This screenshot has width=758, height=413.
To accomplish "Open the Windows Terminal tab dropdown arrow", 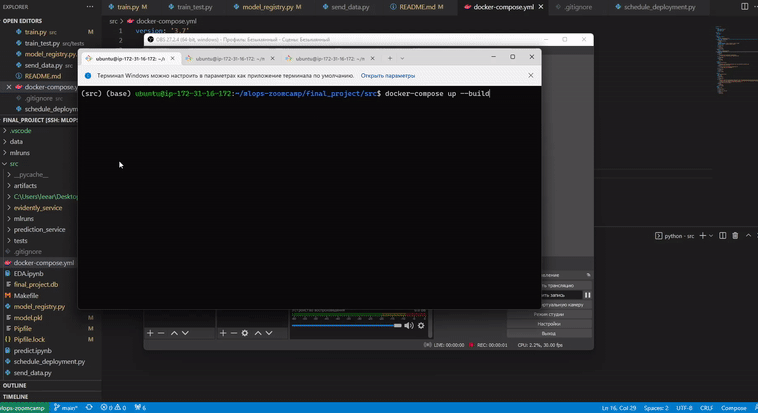I will 402,59.
